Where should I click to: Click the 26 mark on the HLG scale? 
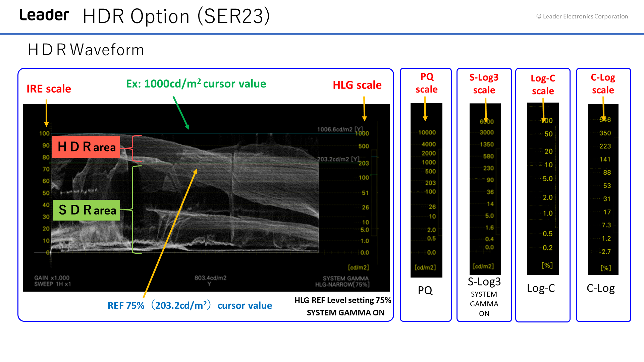[365, 207]
